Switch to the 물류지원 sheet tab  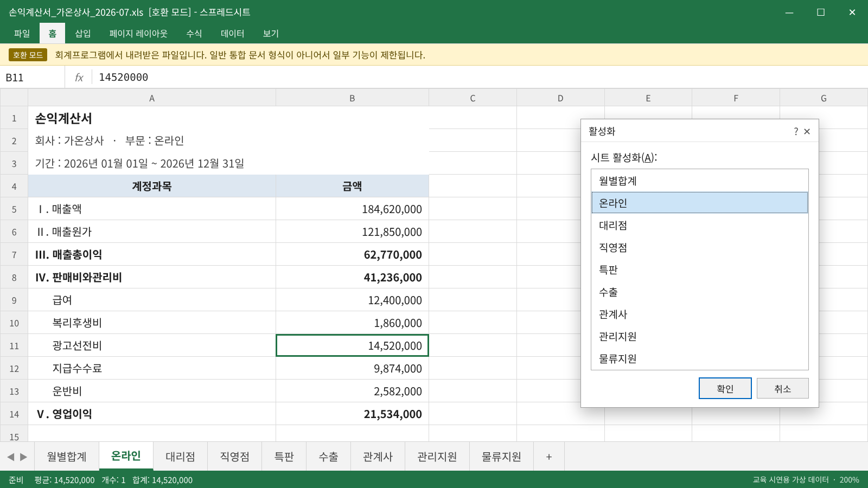pyautogui.click(x=501, y=457)
